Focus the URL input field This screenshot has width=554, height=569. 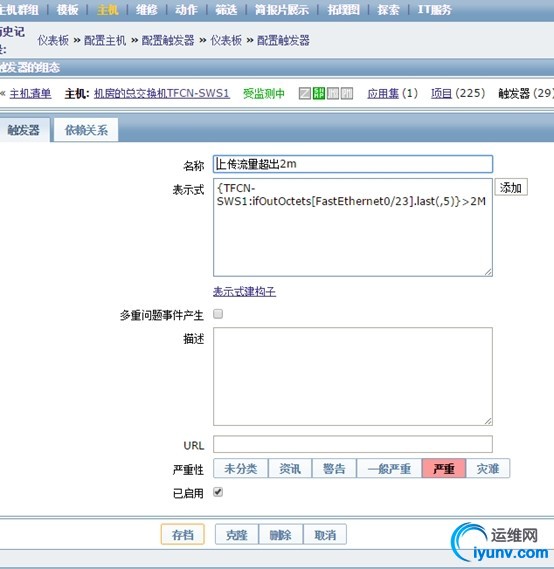pyautogui.click(x=353, y=444)
